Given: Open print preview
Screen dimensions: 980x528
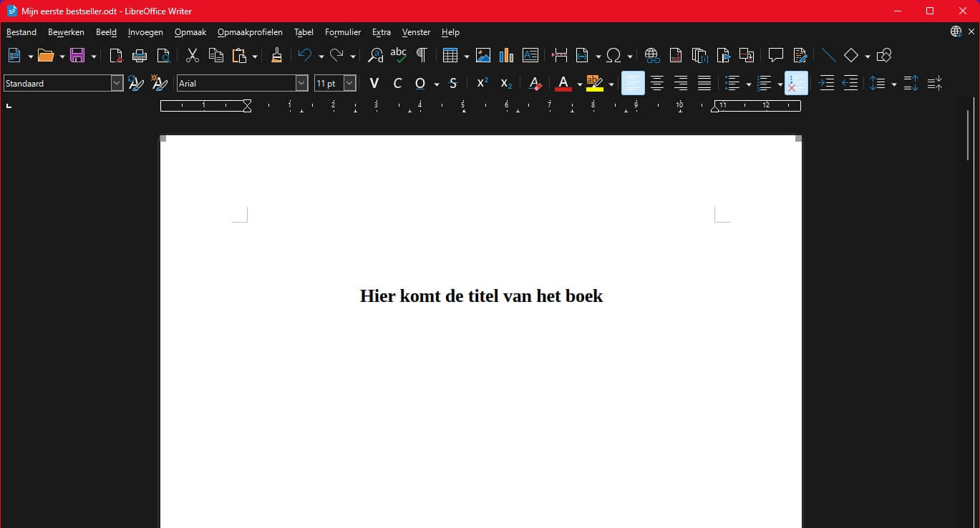Looking at the screenshot, I should pyautogui.click(x=163, y=55).
